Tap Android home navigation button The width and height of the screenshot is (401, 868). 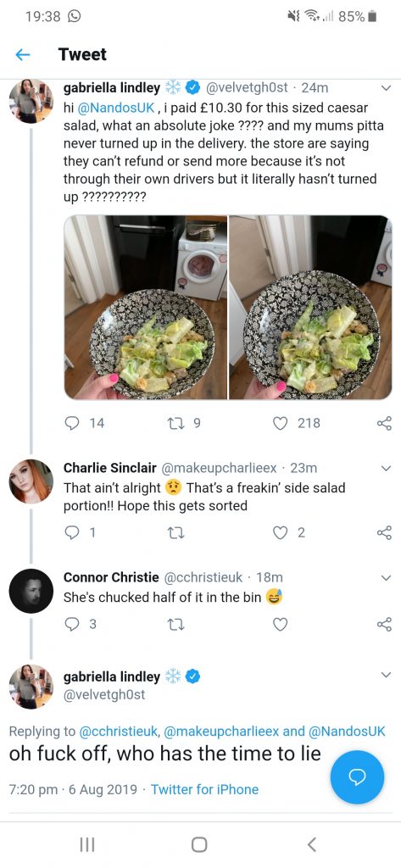click(x=199, y=843)
